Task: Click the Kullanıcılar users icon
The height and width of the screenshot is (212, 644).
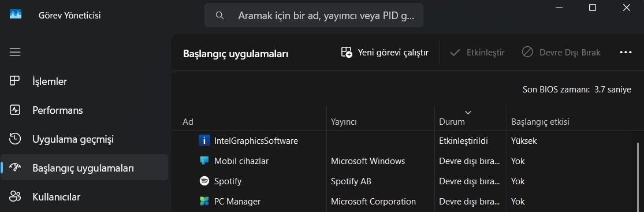Action: click(15, 197)
